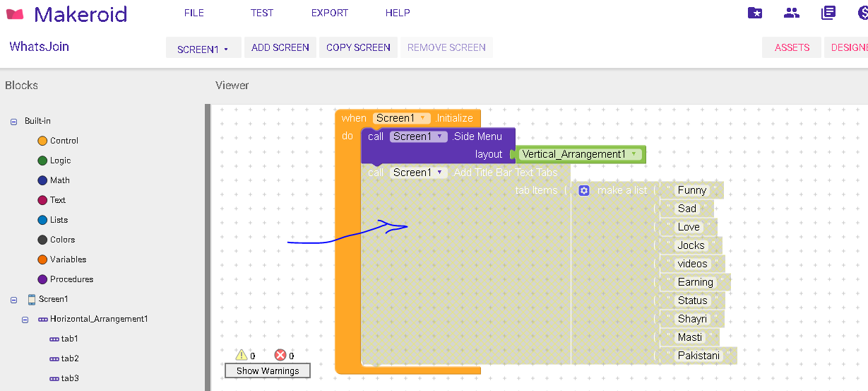Image resolution: width=868 pixels, height=391 pixels.
Task: Click the yellow warning triangle icon
Action: click(242, 355)
